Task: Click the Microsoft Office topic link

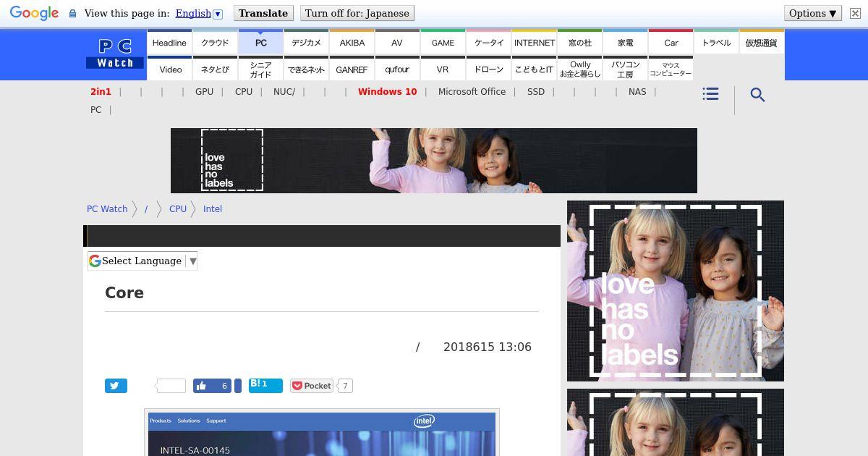Action: 472,91
